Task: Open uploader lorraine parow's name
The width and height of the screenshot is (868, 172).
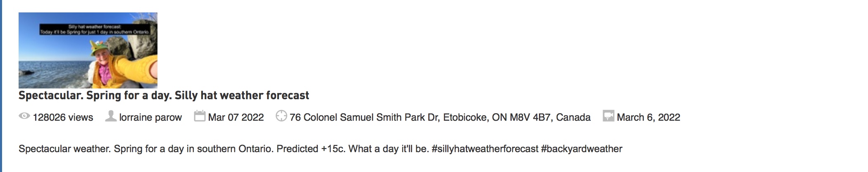Action: point(150,117)
